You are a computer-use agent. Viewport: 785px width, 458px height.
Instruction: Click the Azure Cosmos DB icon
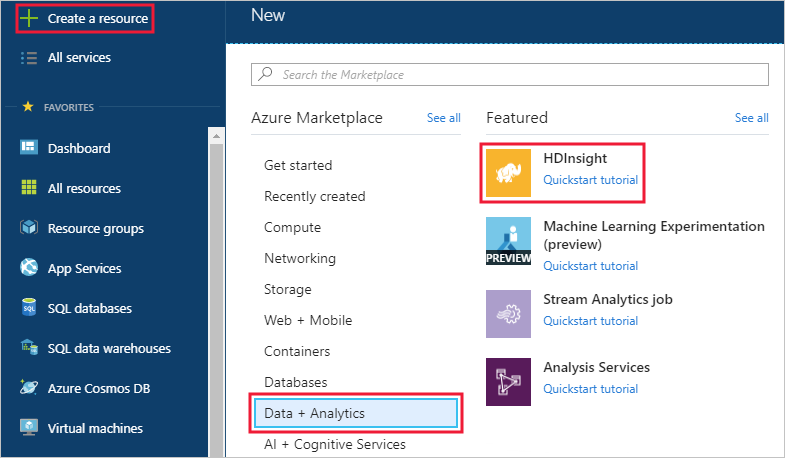[x=29, y=388]
